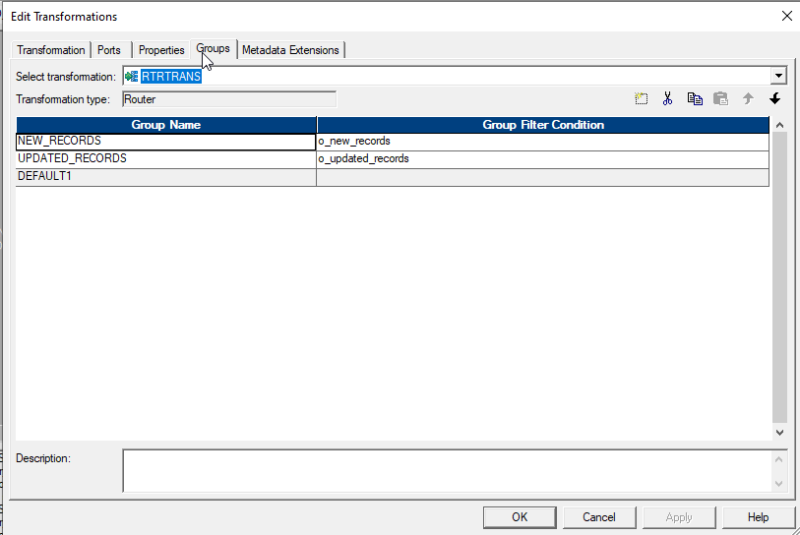The width and height of the screenshot is (800, 535).
Task: Click the Copy group icon
Action: click(x=695, y=99)
